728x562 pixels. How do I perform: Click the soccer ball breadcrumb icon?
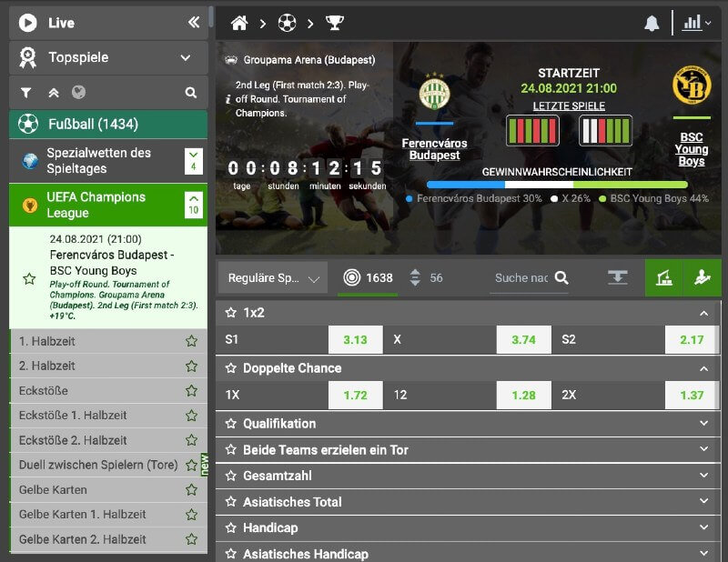[287, 23]
